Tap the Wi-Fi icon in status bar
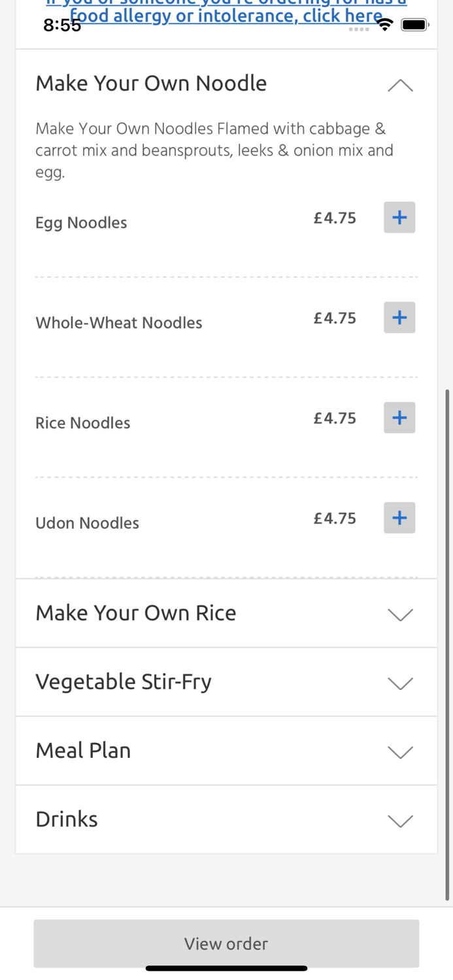Screen dimensions: 453x980 (385, 25)
